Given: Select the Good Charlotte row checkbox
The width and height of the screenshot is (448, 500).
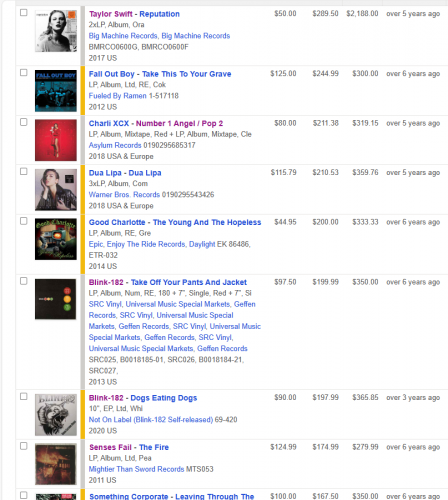Looking at the screenshot, I should (x=24, y=221).
